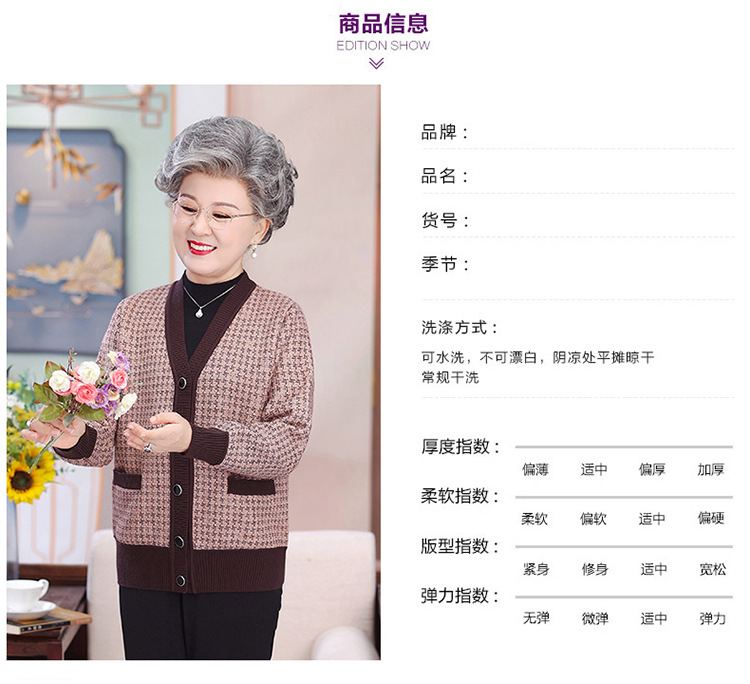Choose 宽松 under the fit index

coord(712,569)
